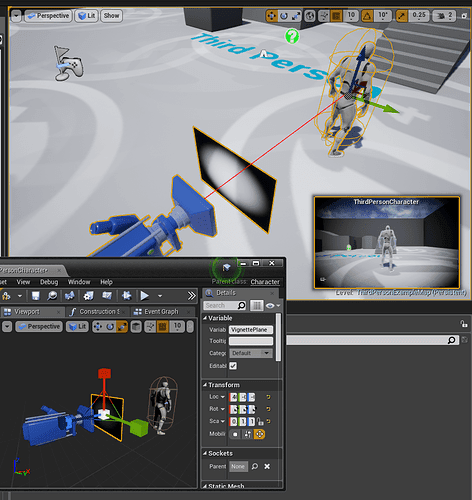Open camera speed setting showing 2
This screenshot has height=500, width=472.
444,16
